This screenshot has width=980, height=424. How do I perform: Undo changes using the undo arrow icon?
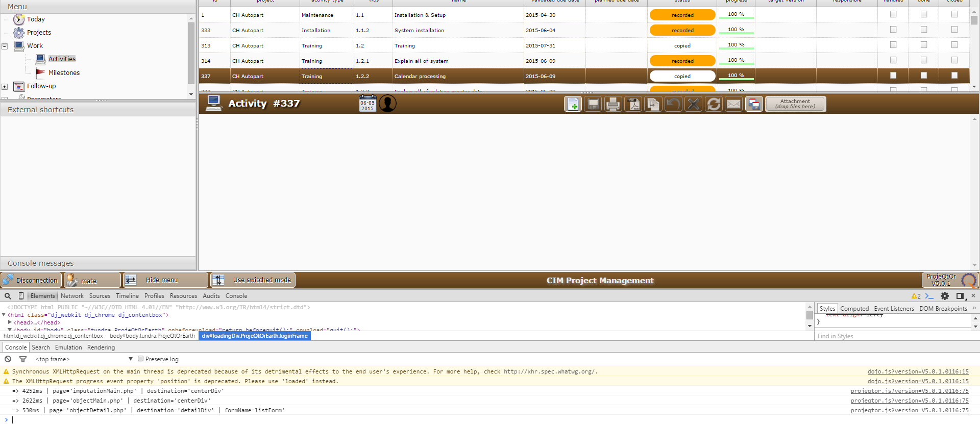point(673,104)
